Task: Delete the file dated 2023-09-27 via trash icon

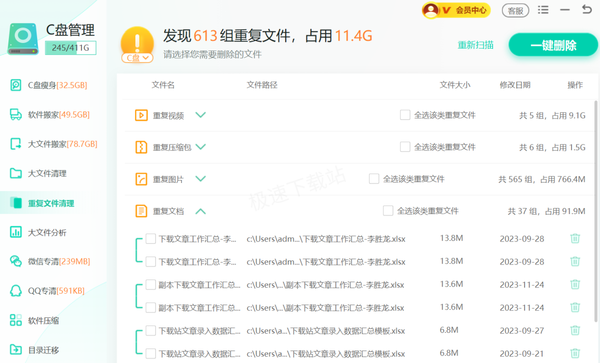Action: [x=575, y=330]
